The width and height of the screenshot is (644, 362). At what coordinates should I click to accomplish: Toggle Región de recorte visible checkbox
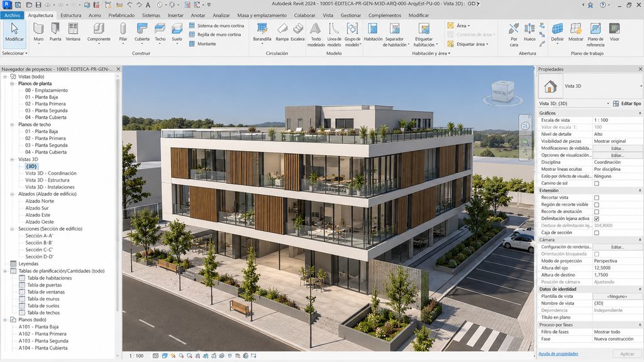click(596, 205)
